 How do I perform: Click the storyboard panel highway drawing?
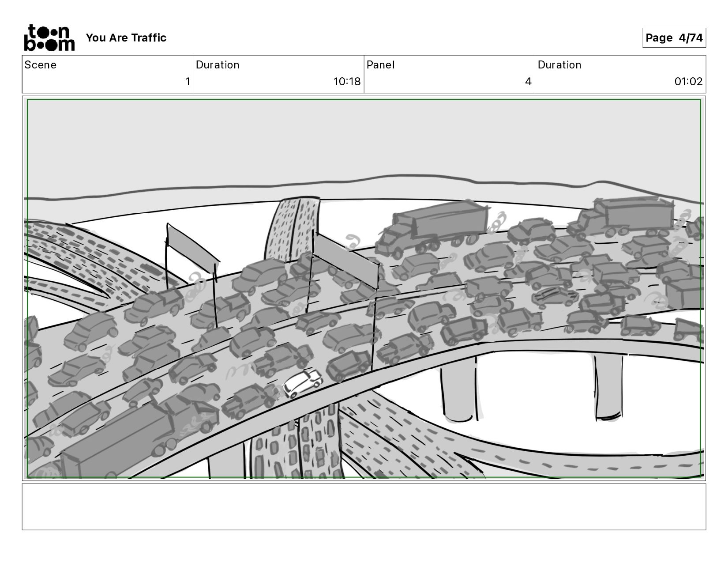coord(364,288)
